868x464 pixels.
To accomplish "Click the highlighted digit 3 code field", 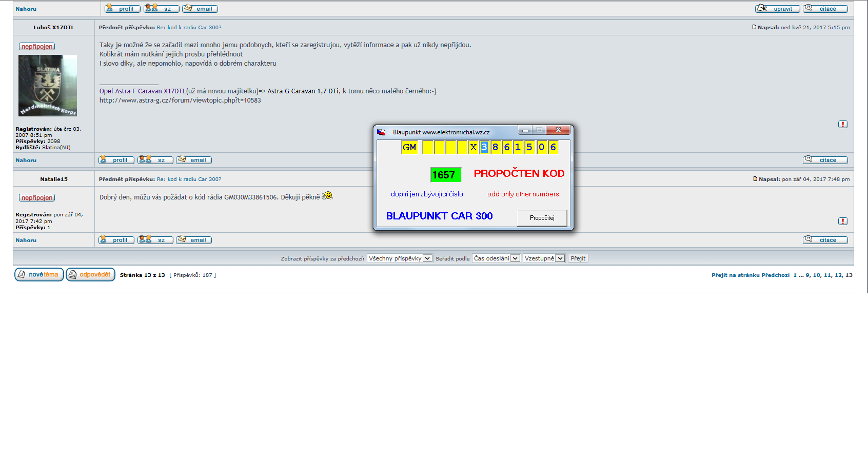I will 484,148.
